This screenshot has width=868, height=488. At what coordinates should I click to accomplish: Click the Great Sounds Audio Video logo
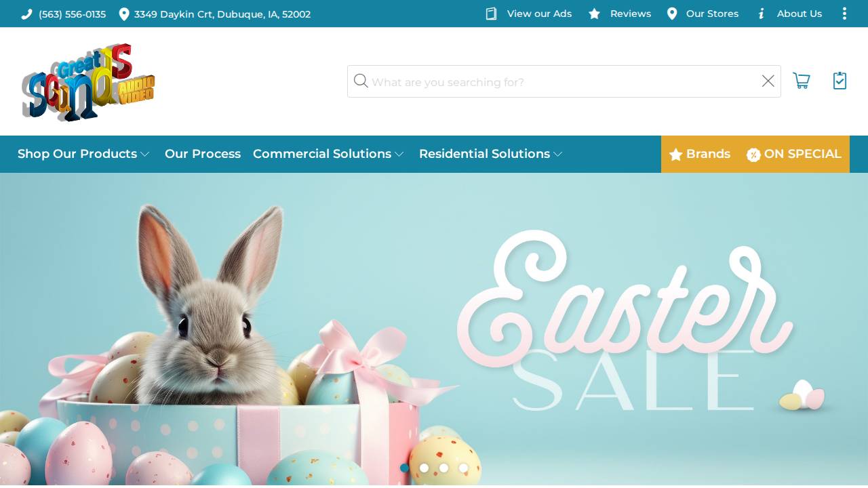pos(88,82)
